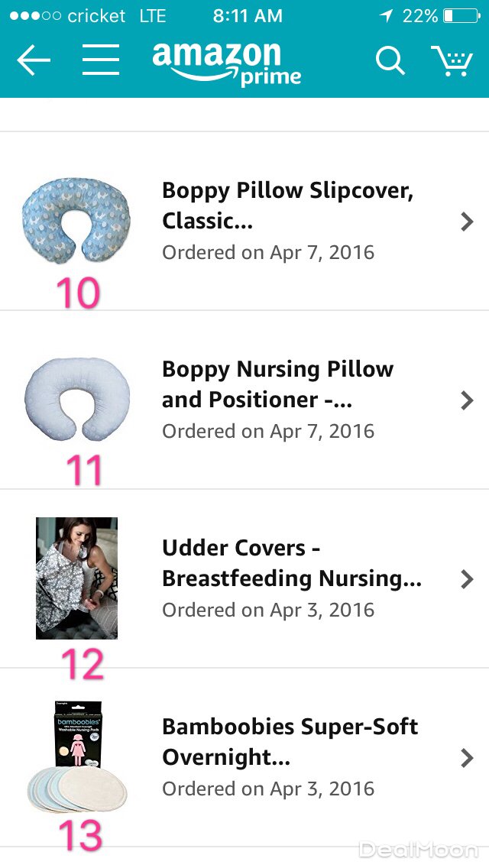Tap the signal strength dots
Viewport: 489px width, 868px height.
[x=34, y=16]
